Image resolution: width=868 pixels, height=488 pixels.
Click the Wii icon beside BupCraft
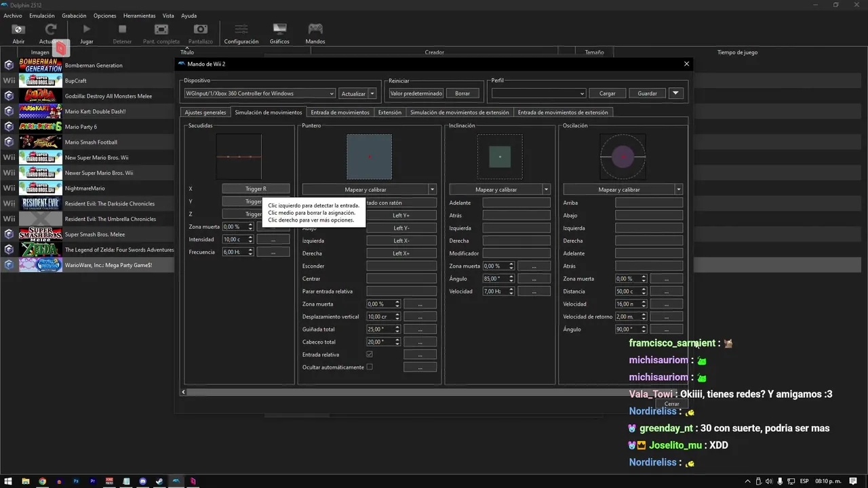click(9, 81)
